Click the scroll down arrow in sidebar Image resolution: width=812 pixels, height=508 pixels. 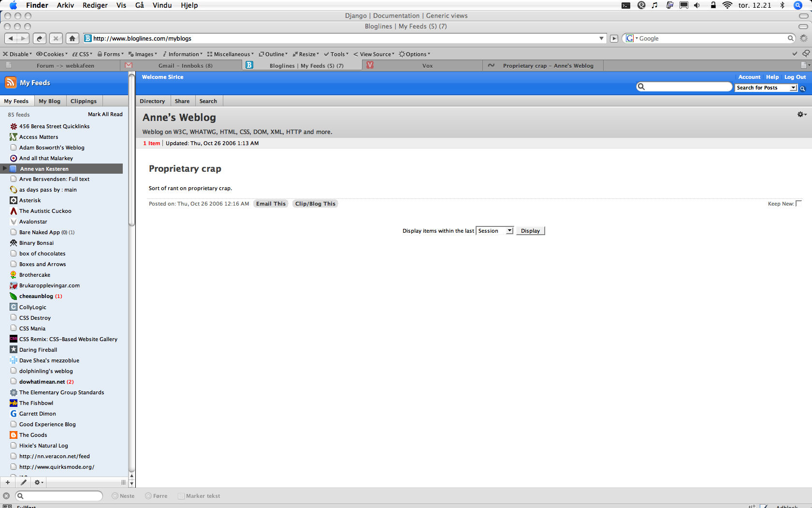pos(131,483)
